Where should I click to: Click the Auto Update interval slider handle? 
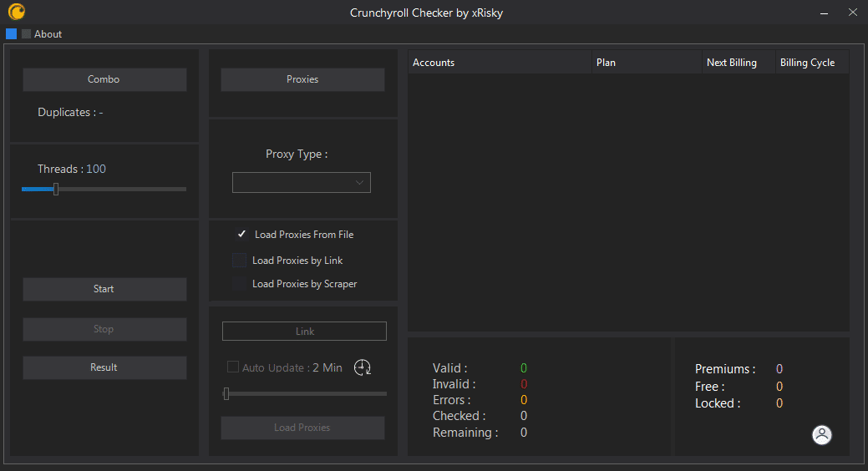226,393
